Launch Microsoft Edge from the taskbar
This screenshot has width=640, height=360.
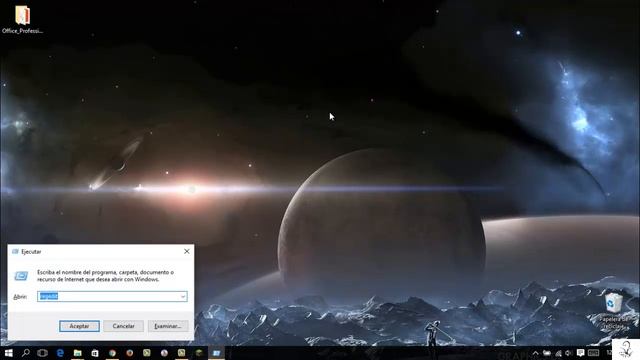coord(60,353)
